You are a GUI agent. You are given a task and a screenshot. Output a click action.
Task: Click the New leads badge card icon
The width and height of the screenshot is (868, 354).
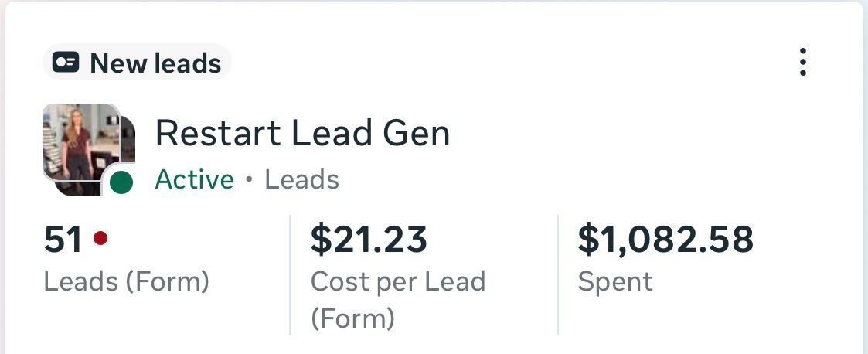pyautogui.click(x=66, y=63)
